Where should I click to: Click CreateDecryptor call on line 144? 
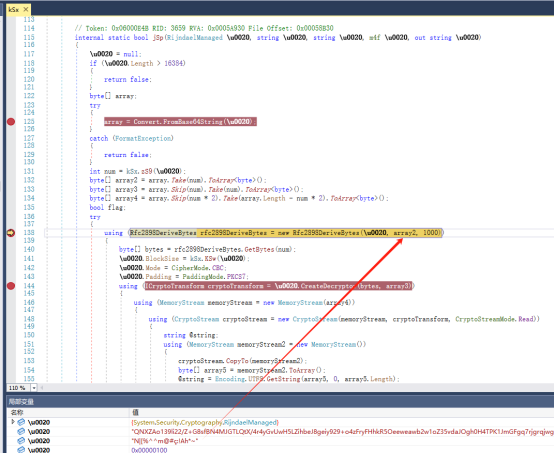click(x=328, y=286)
